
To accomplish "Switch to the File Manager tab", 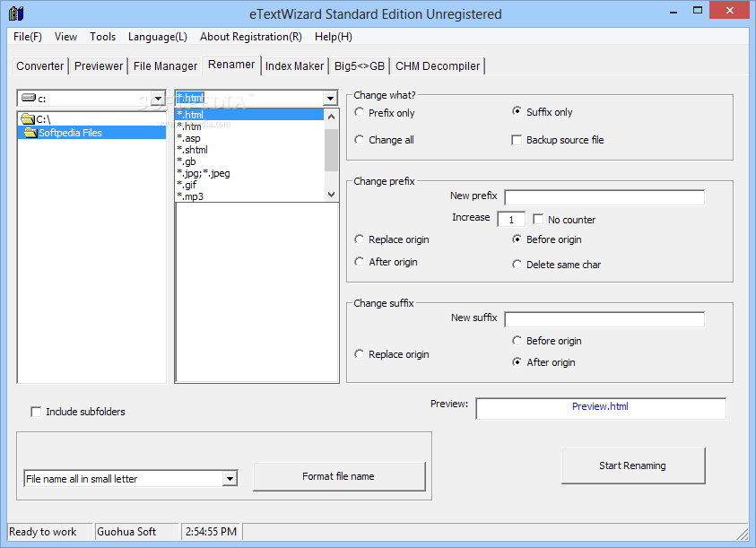I will tap(165, 66).
